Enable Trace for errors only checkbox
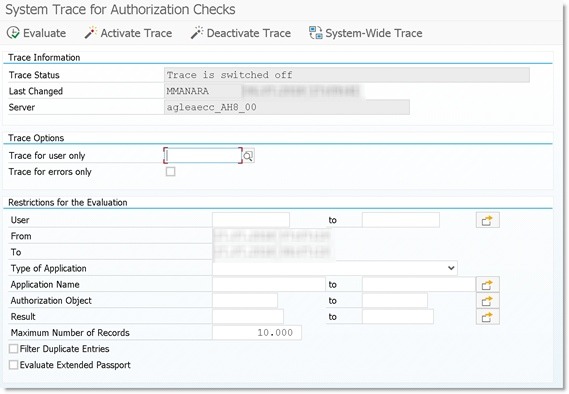This screenshot has width=569, height=394. 170,172
